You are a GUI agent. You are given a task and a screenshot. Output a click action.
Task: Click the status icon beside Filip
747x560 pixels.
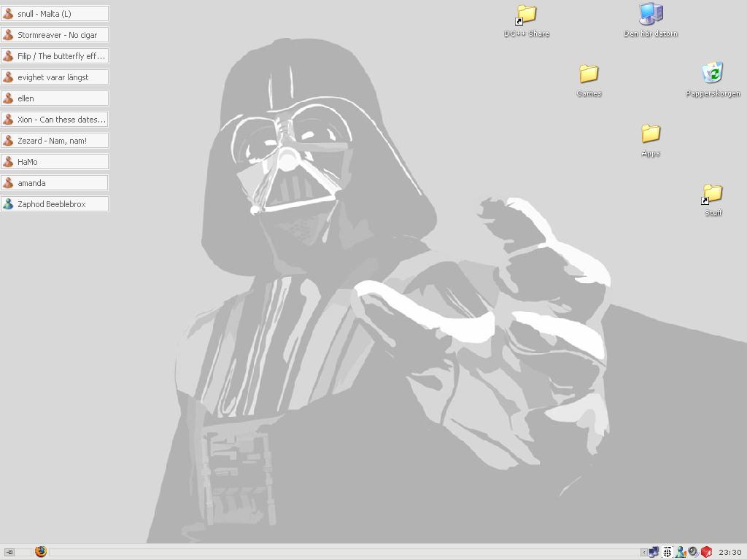pos(8,56)
